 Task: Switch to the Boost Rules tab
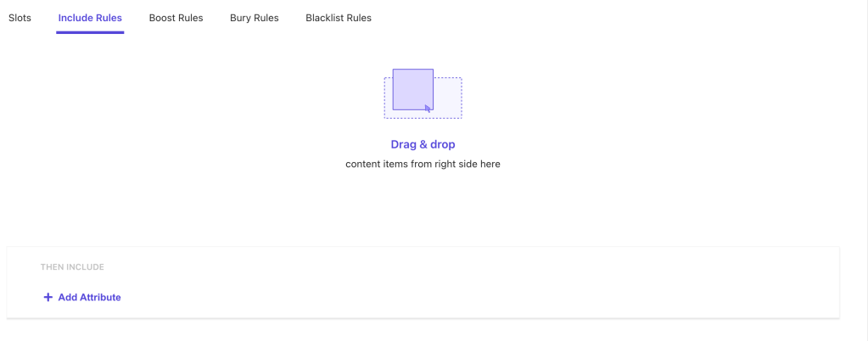[176, 18]
